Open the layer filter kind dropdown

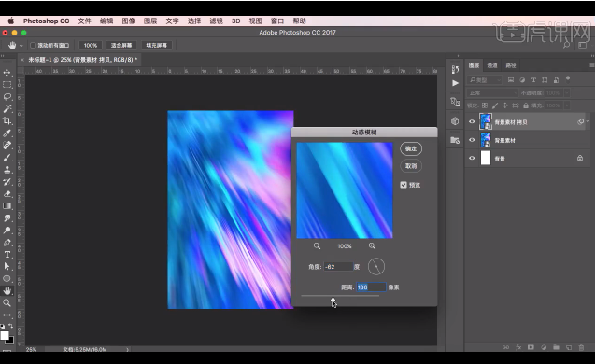coord(485,80)
